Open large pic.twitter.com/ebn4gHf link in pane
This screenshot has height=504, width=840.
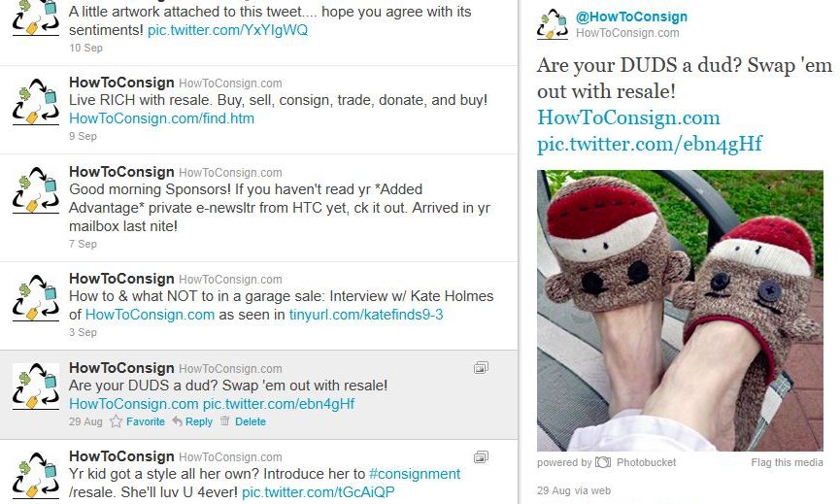[650, 144]
